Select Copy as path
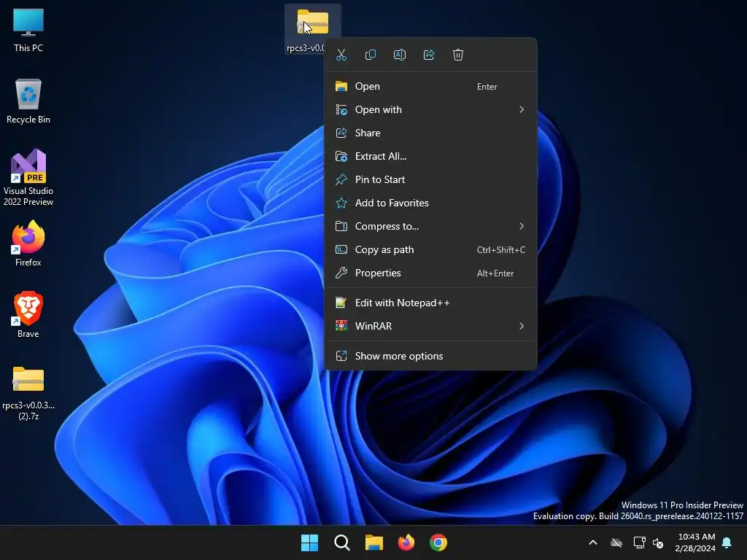This screenshot has height=560, width=747. (430, 249)
